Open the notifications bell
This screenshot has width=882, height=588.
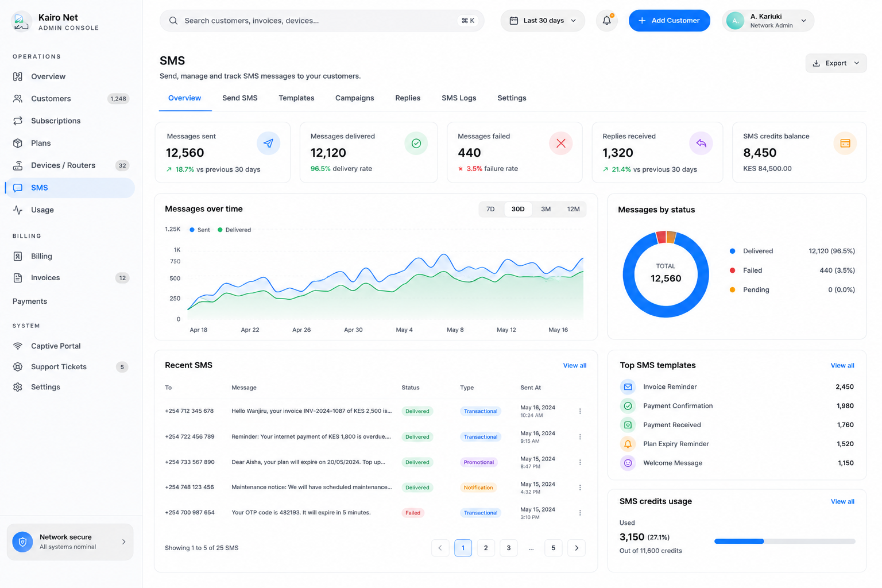point(607,21)
